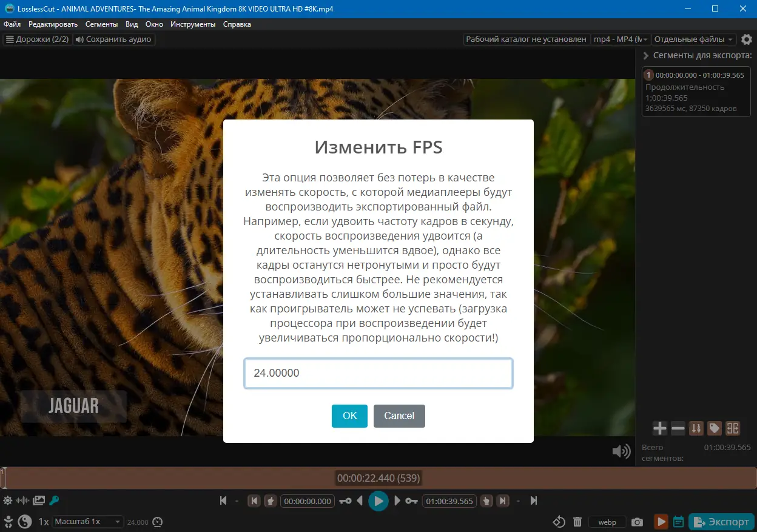Click the playback speed clock icon
This screenshot has height=532, width=757.
(158, 522)
